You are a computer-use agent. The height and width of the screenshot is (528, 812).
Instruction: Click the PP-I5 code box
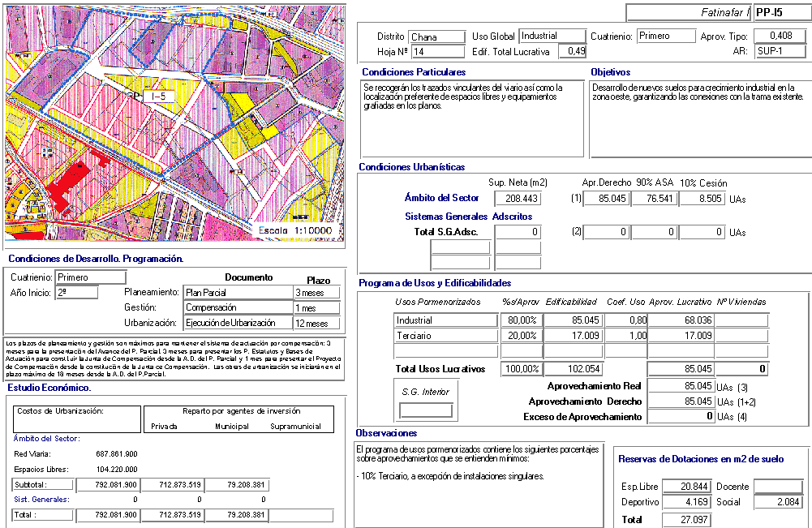[x=780, y=12]
